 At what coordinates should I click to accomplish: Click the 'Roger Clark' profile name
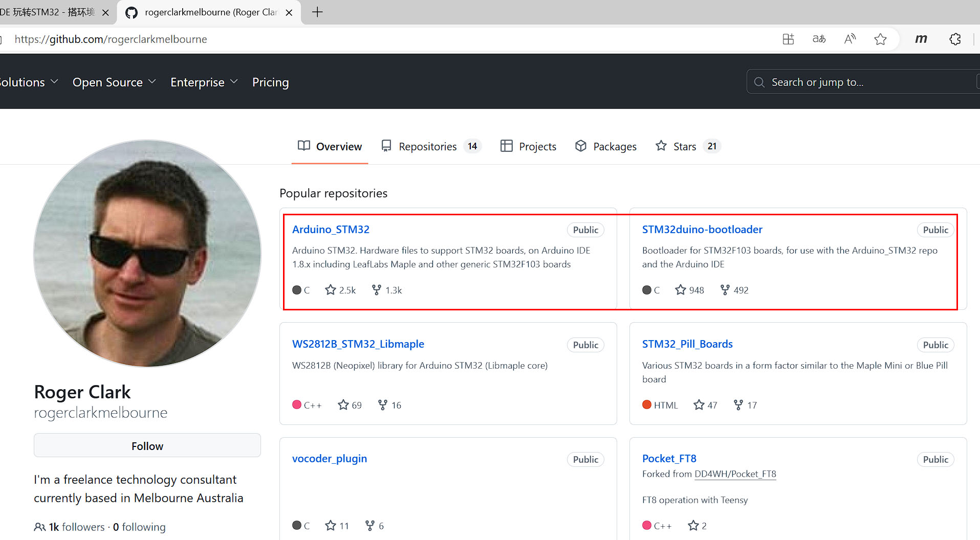pos(82,392)
